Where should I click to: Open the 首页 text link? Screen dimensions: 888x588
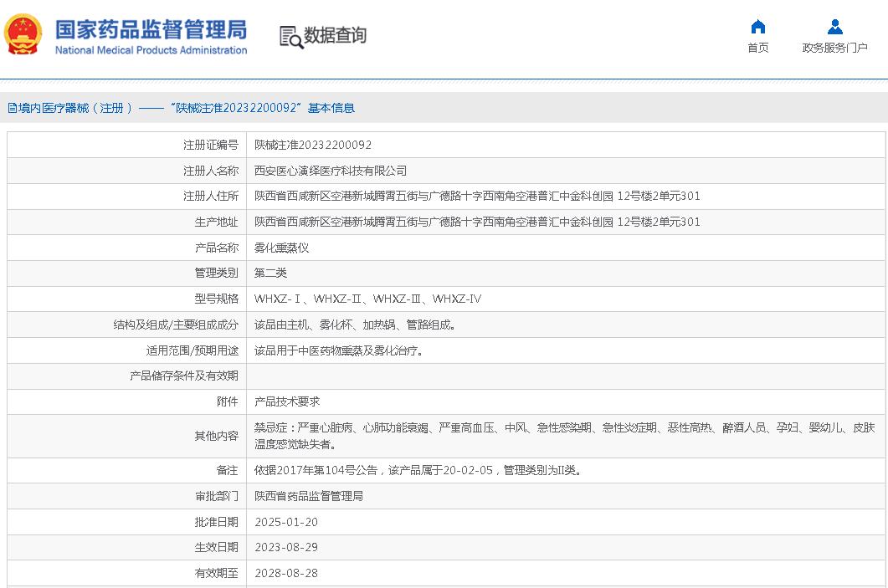point(758,48)
